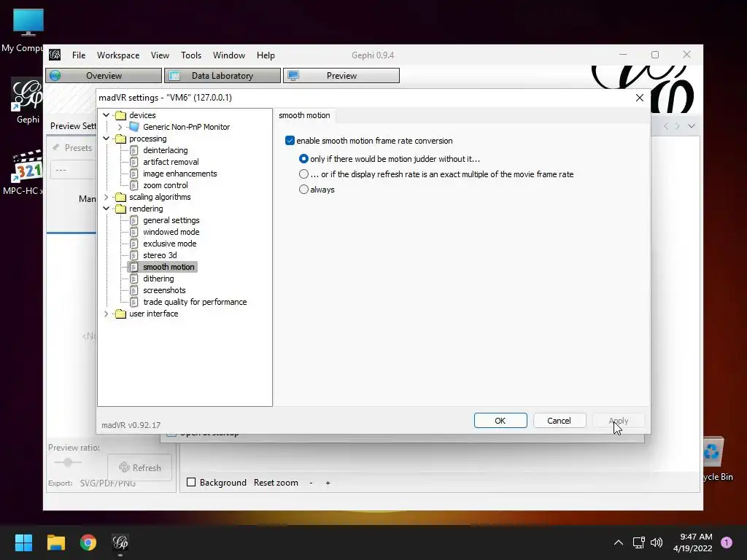Open the Window menu
Viewport: 747px width, 560px height.
pyautogui.click(x=228, y=55)
